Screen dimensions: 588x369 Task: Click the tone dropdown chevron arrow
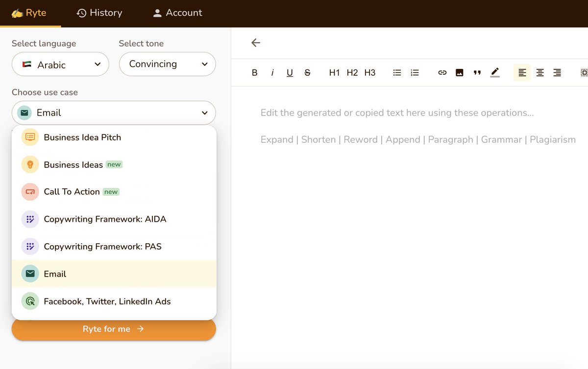point(205,64)
